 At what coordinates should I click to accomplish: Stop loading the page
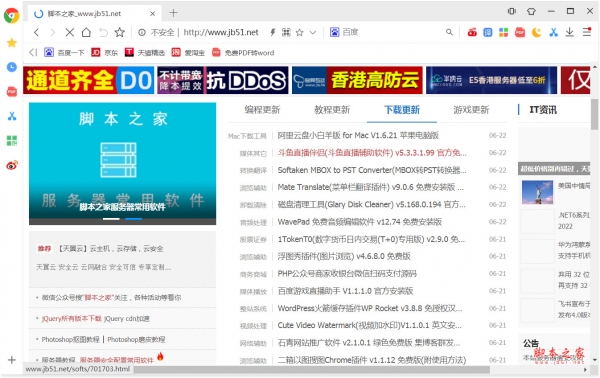pyautogui.click(x=70, y=33)
